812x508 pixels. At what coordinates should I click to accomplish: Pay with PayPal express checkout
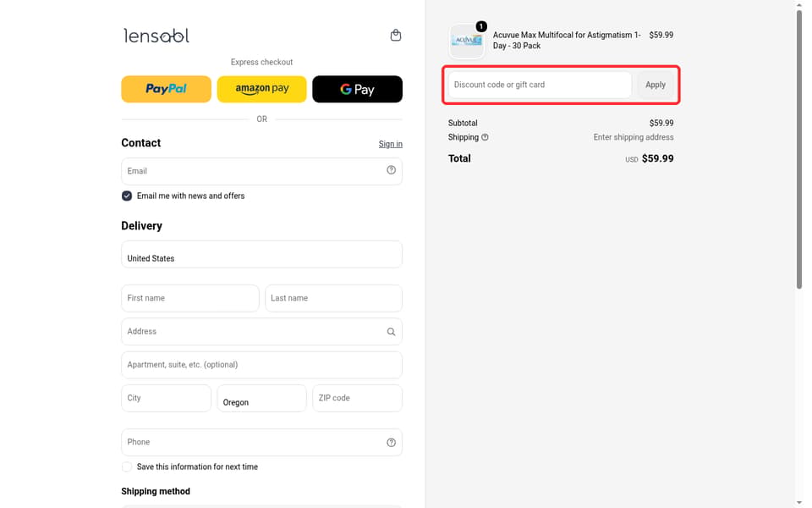pyautogui.click(x=167, y=89)
